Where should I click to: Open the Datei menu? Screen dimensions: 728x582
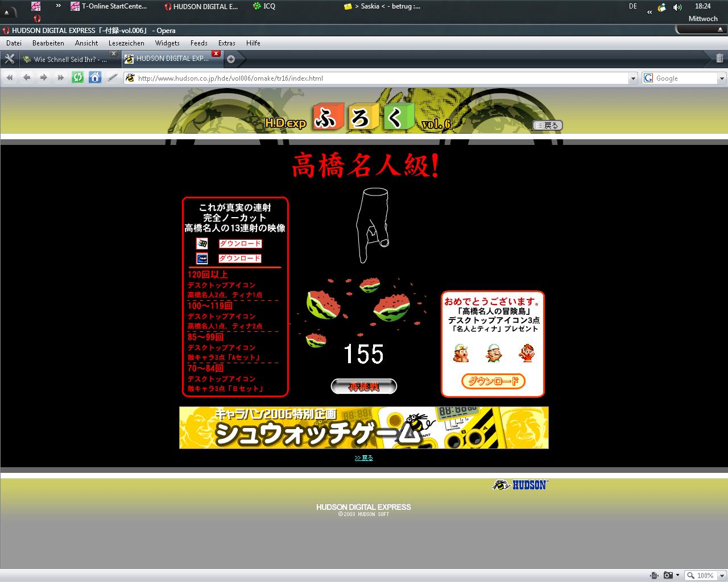tap(14, 43)
